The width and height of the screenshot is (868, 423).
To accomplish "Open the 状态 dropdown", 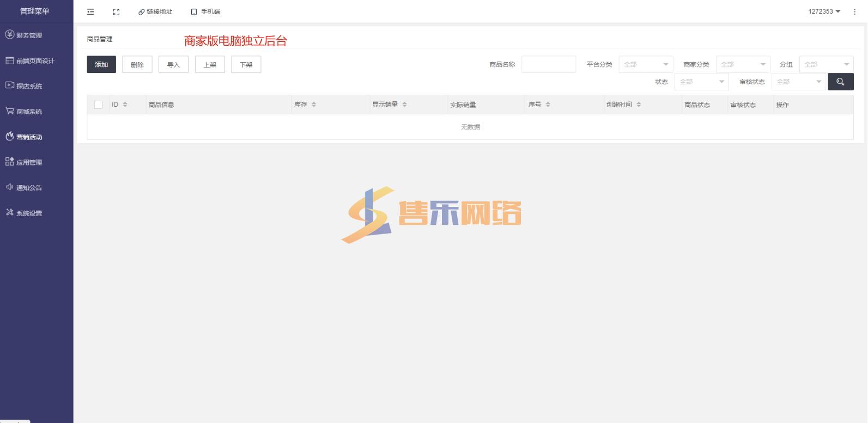I will (x=701, y=82).
